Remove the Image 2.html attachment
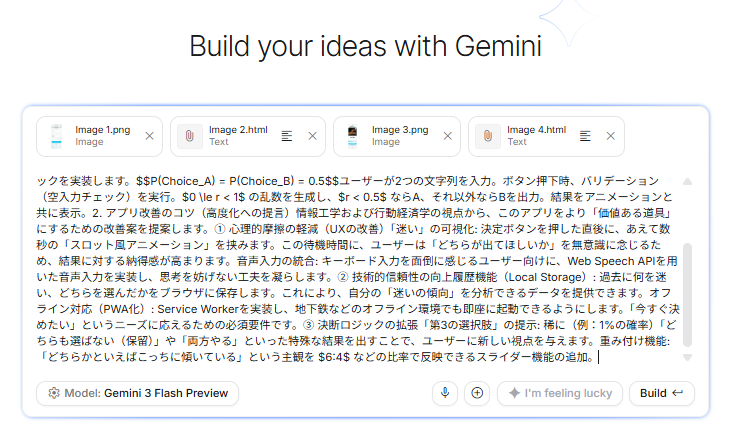Image resolution: width=751 pixels, height=445 pixels. [312, 136]
